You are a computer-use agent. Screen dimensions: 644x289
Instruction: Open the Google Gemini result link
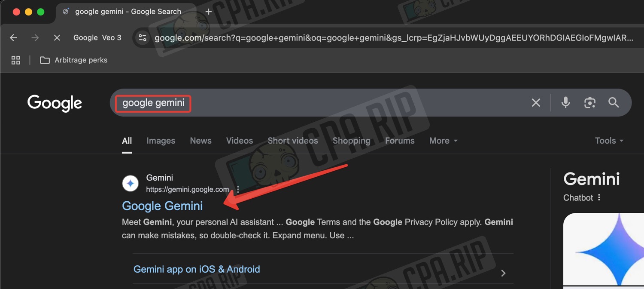pos(162,206)
